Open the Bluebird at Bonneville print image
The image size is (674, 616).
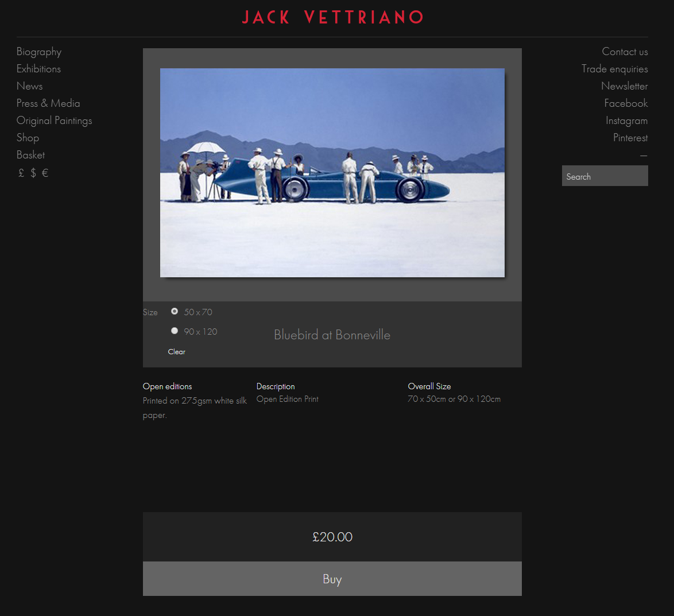click(x=332, y=173)
